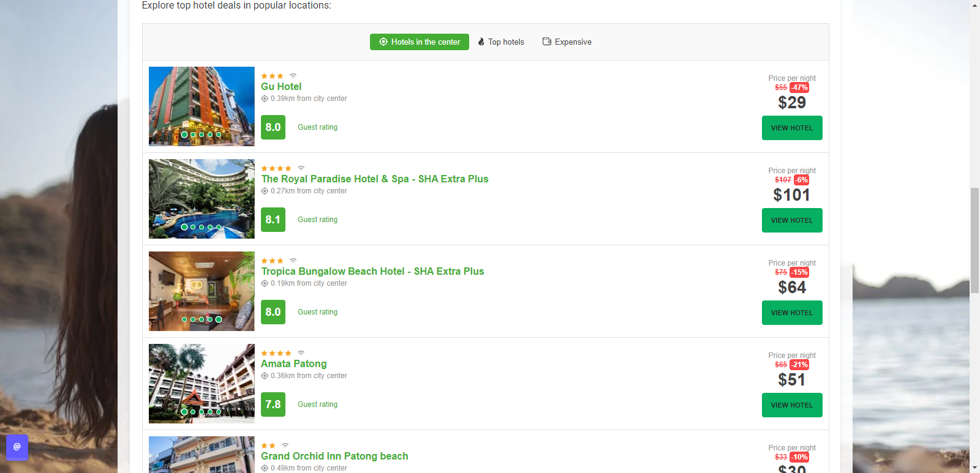This screenshot has width=980, height=473.
Task: Click the 7.8 rating badge for Amata Patong
Action: 273,404
